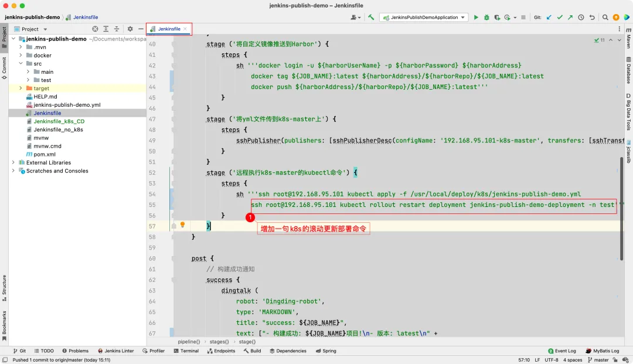Viewport: 633px width, 364px height.
Task: Click orange IDE update icon
Action: [x=616, y=18]
